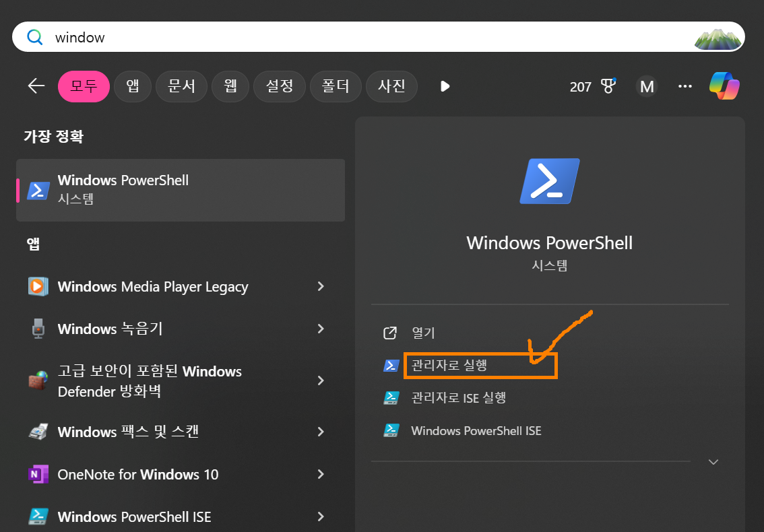Click the search box containing window

[378, 37]
